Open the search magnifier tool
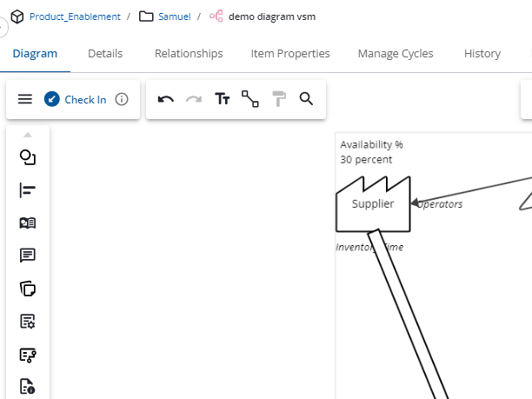Viewport: 532px width, 399px height. click(306, 99)
